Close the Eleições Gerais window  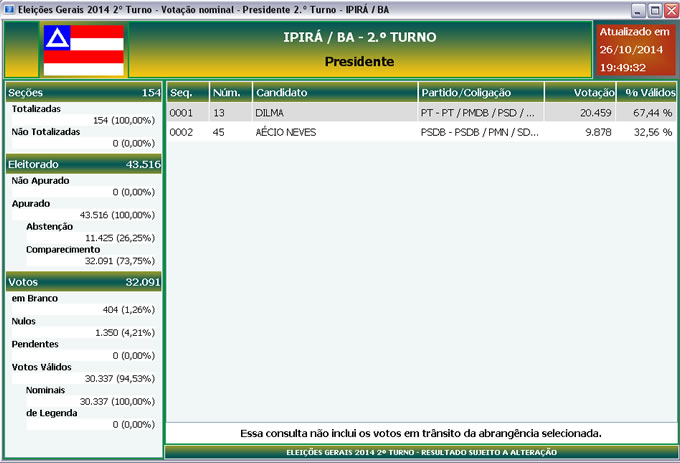tap(671, 10)
